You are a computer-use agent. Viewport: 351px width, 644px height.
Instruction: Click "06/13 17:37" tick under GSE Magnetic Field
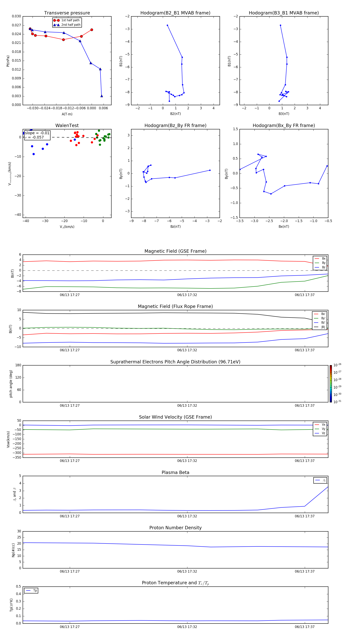point(305,295)
